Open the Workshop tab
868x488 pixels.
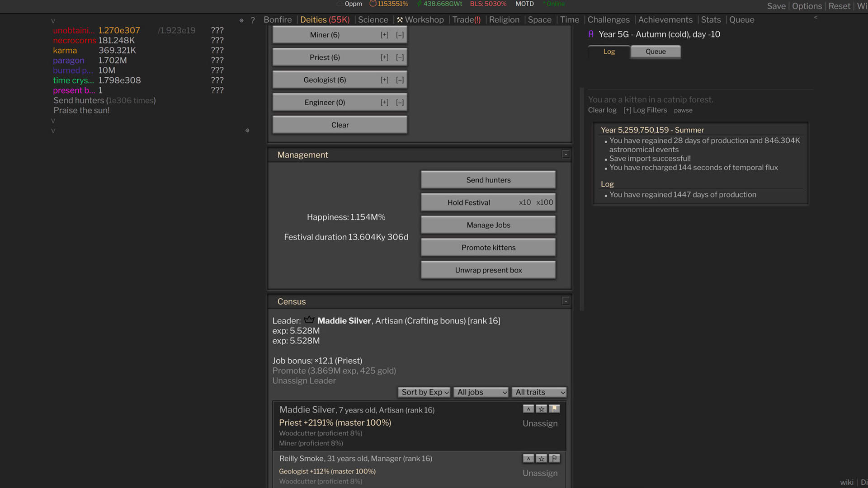[x=420, y=20]
